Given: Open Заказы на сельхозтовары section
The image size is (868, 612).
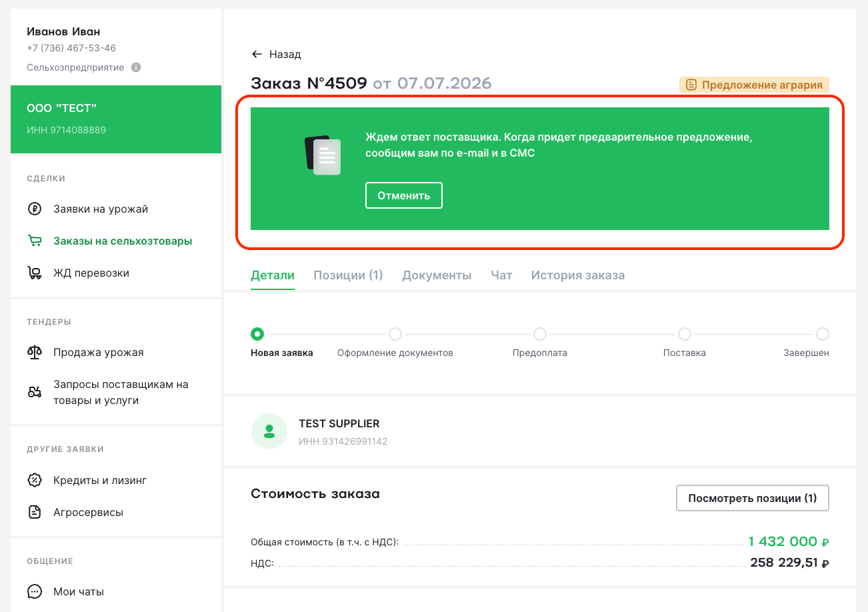Looking at the screenshot, I should point(123,241).
